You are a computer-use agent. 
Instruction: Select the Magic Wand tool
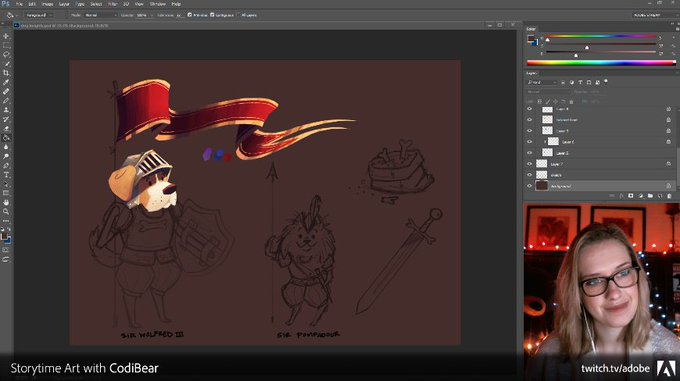tap(6, 64)
